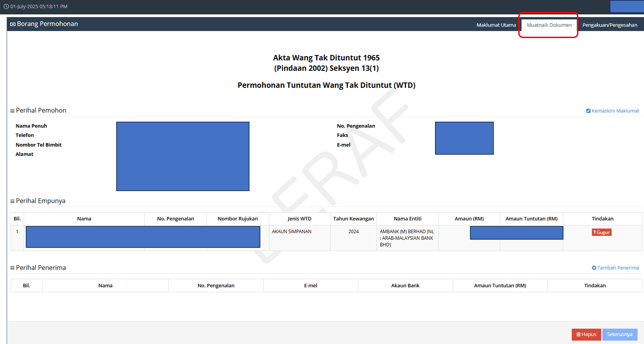
Task: Click the Perihal Empunya section list icon
Action: click(x=12, y=201)
